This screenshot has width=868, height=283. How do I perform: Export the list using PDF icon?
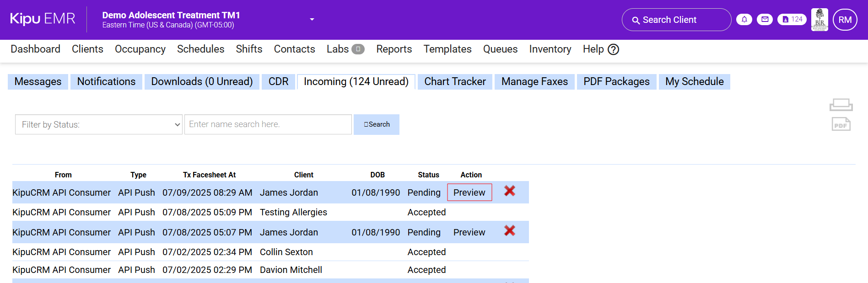click(841, 124)
